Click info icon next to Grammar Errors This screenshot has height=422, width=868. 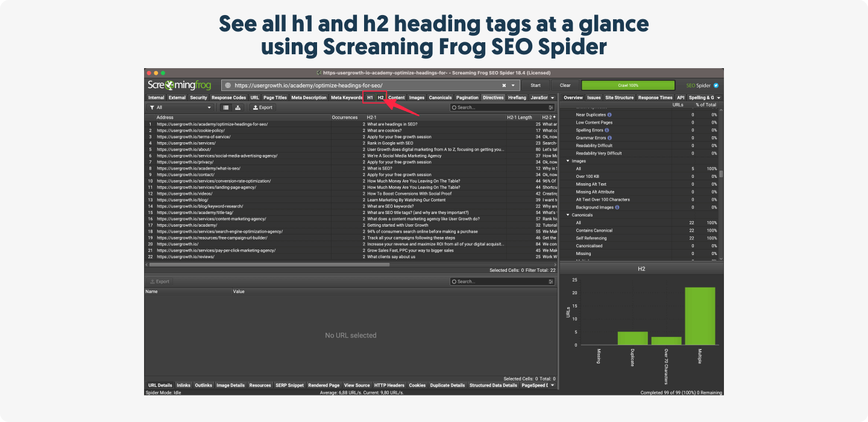609,138
